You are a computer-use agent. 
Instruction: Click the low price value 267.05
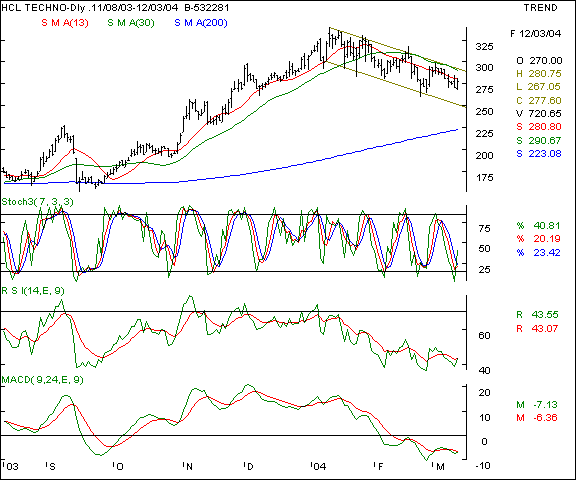click(x=544, y=87)
